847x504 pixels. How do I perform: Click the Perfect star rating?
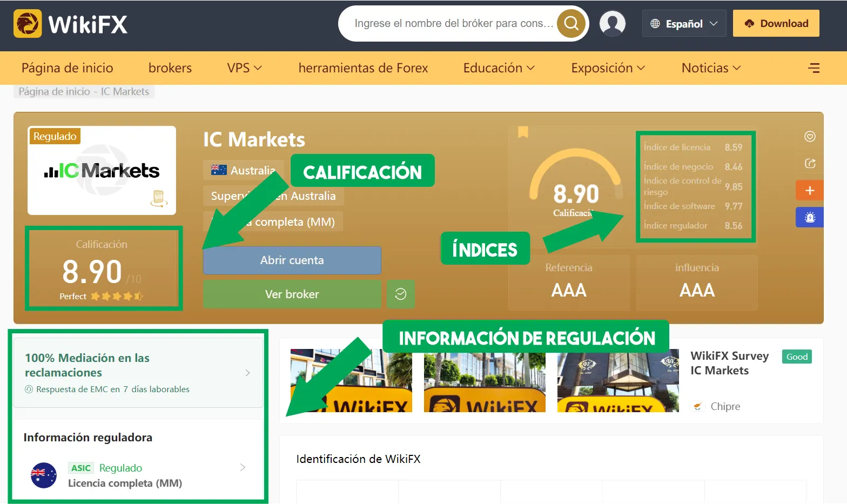point(102,296)
